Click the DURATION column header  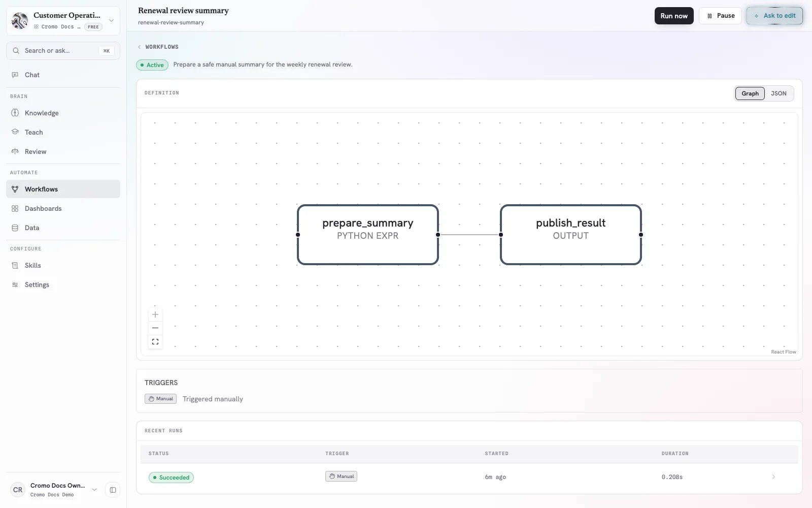(675, 454)
